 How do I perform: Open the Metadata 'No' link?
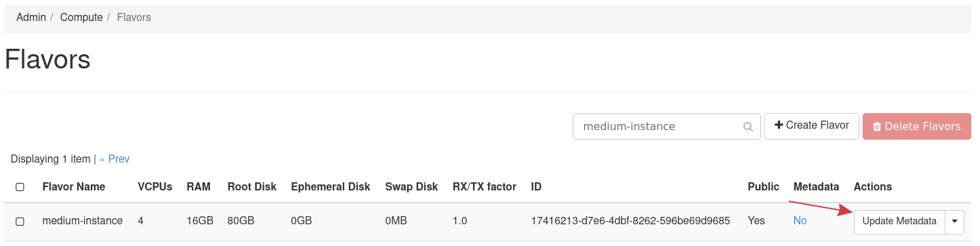pyautogui.click(x=800, y=221)
